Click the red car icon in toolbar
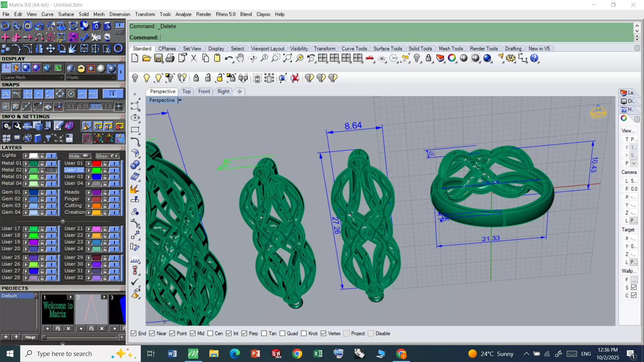Viewport: 644px width, 362px height. [370, 58]
